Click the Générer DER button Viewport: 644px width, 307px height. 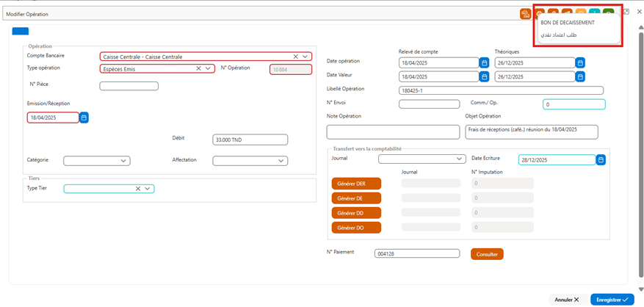tap(356, 184)
